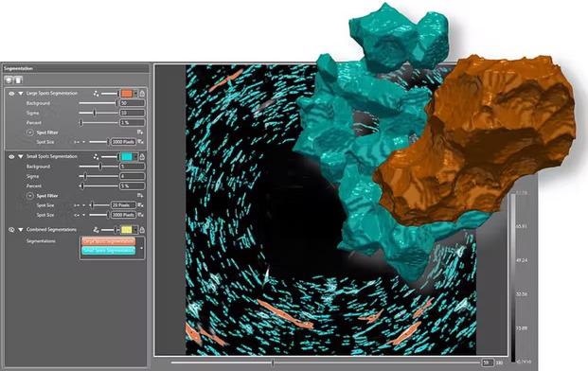This screenshot has height=371, width=588.
Task: Click the Sigma slider under Large Spots Segmentation
Action: [98, 113]
